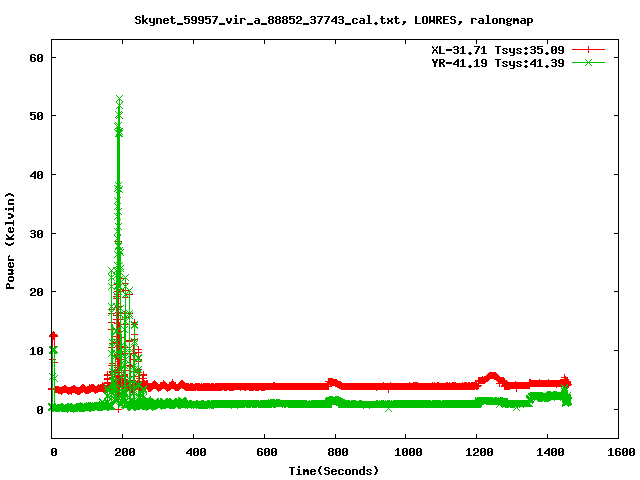
Task: Click x-axis tick label 400
Action: 196,452
